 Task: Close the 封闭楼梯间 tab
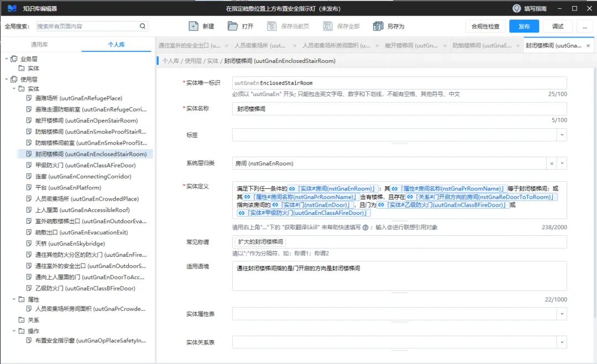point(588,46)
